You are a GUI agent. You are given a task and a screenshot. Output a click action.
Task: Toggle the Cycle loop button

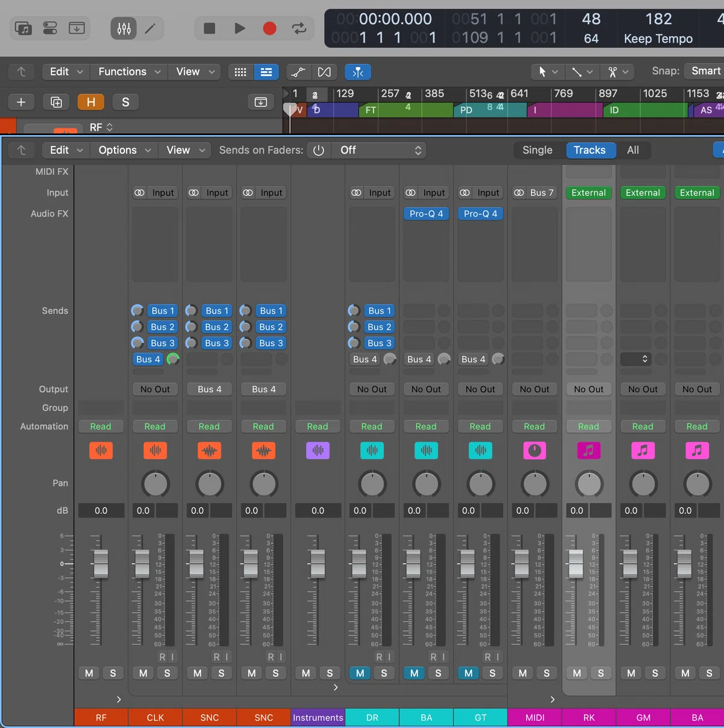pyautogui.click(x=299, y=28)
